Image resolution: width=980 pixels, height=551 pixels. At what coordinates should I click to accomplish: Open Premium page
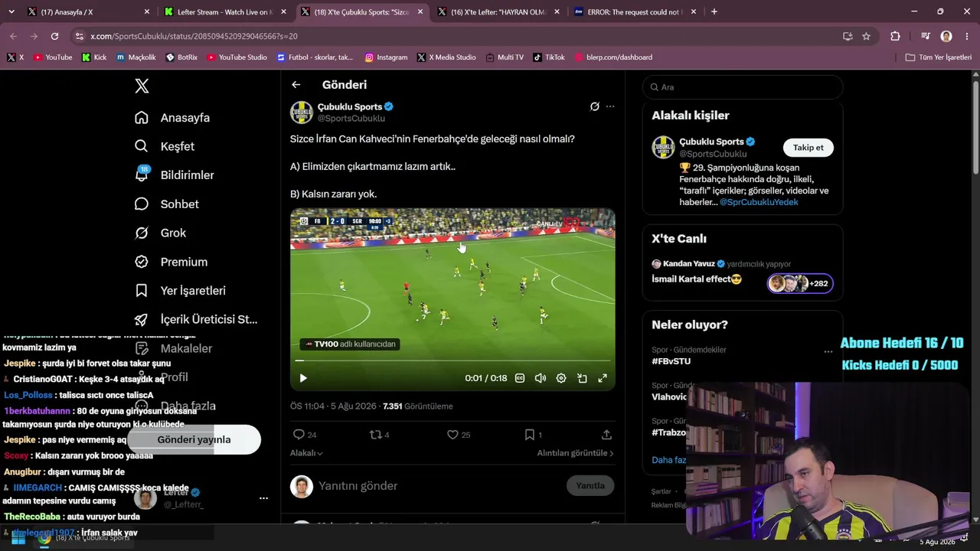pos(171,262)
